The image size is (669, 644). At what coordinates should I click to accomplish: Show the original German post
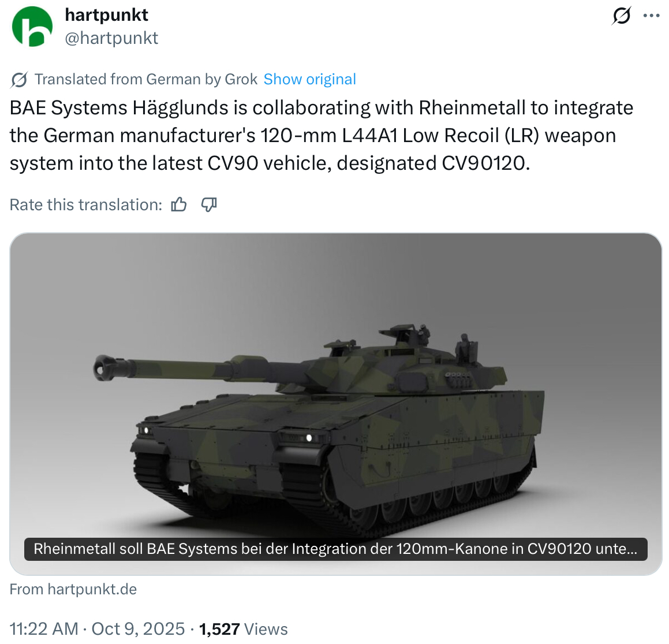pos(309,79)
